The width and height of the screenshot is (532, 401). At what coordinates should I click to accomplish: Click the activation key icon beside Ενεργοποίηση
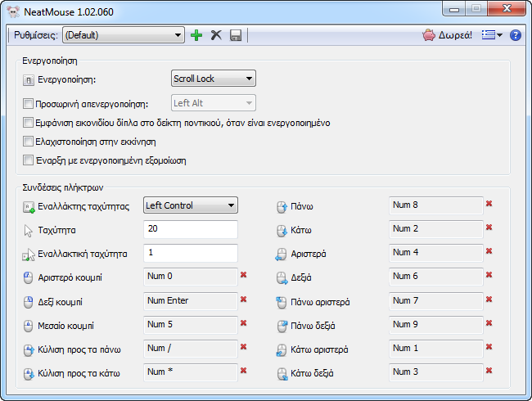click(29, 80)
